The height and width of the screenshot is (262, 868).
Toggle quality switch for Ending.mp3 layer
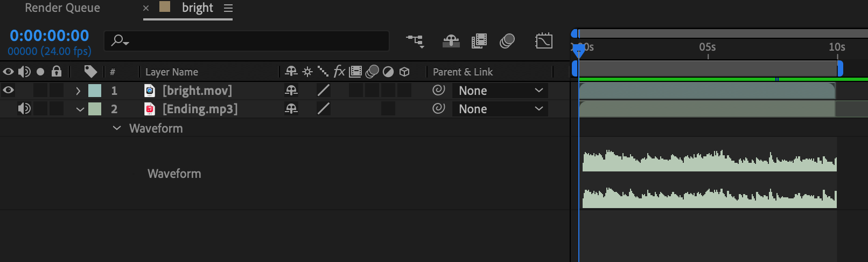click(323, 108)
